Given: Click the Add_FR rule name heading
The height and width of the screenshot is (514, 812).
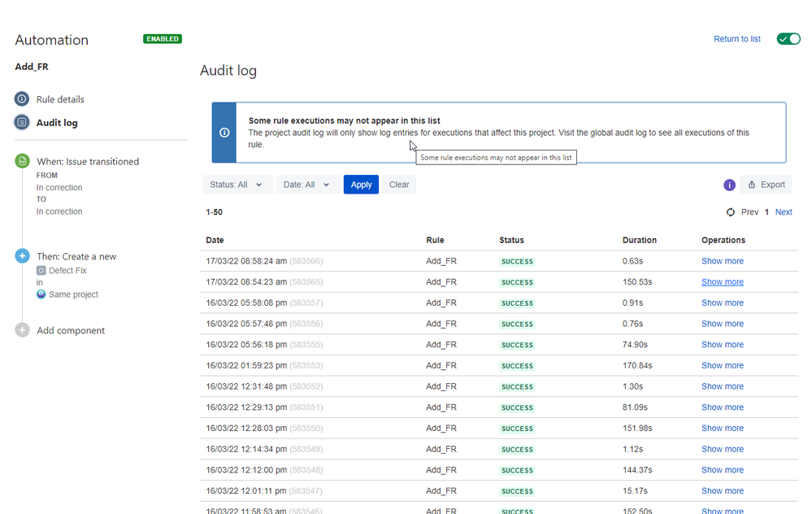Looking at the screenshot, I should pyautogui.click(x=32, y=67).
